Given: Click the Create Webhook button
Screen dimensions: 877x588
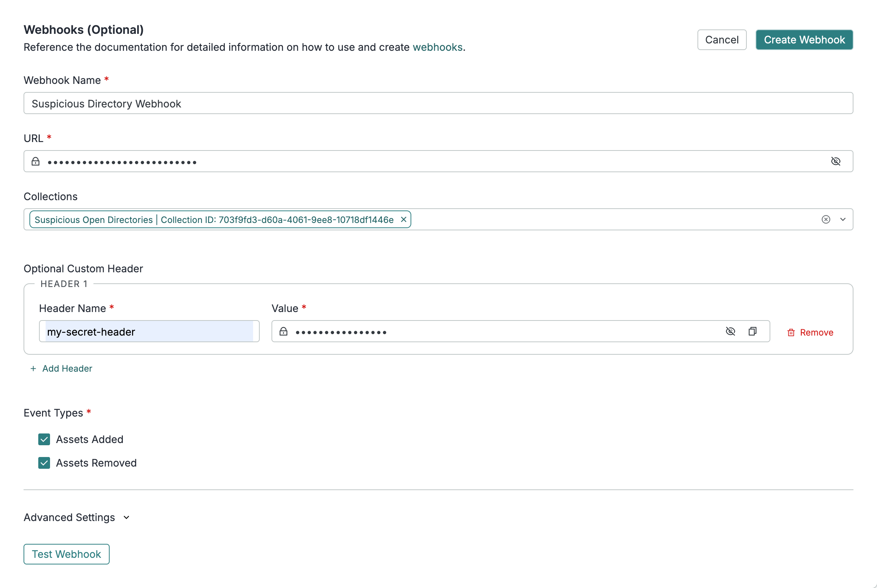Looking at the screenshot, I should 804,39.
